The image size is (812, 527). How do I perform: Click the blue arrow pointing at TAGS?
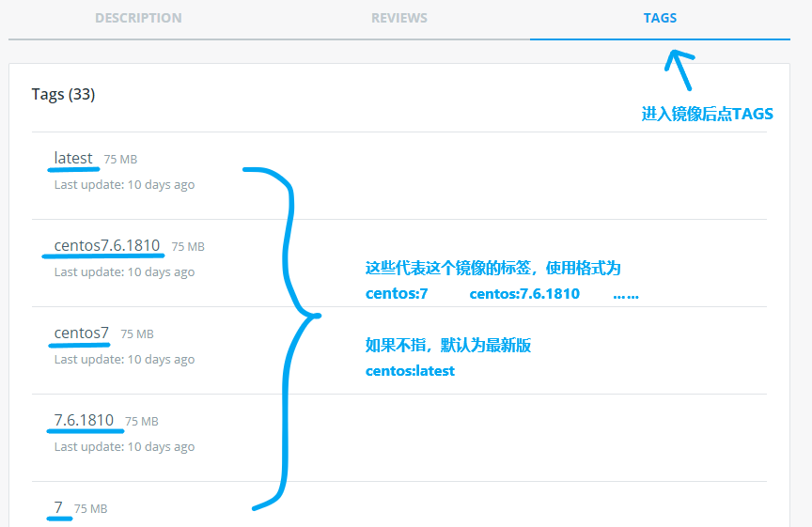(679, 70)
